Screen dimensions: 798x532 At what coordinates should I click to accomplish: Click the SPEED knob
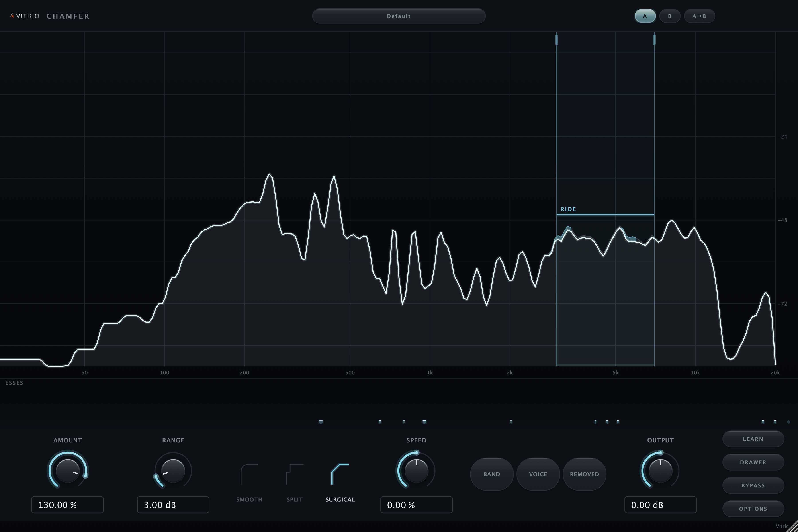[416, 471]
